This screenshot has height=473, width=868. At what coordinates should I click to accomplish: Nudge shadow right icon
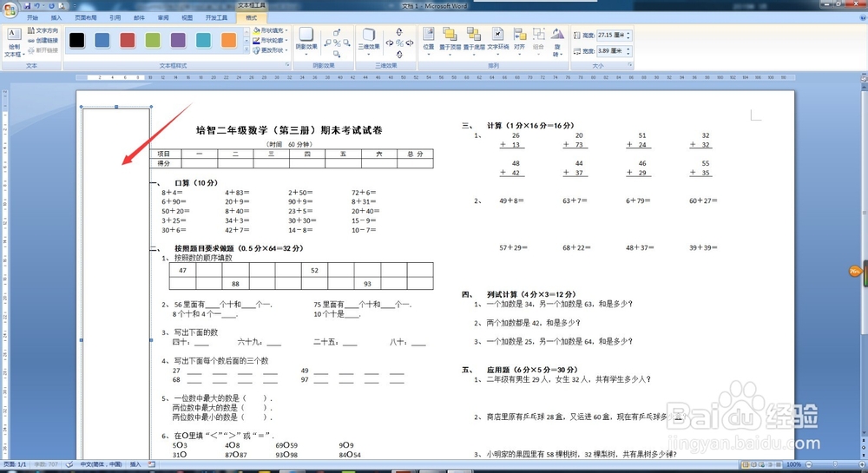click(x=346, y=43)
